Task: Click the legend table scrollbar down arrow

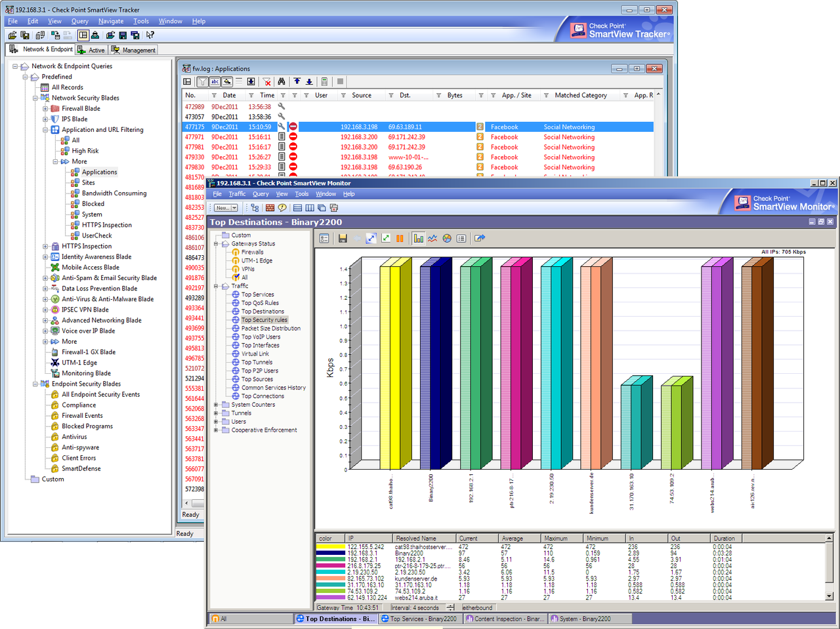Action: [829, 596]
